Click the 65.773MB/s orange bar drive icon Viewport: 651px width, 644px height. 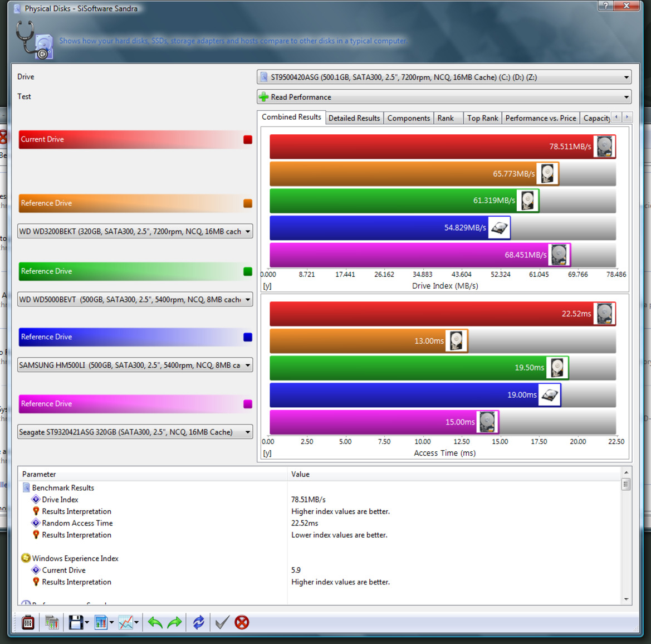tap(547, 174)
